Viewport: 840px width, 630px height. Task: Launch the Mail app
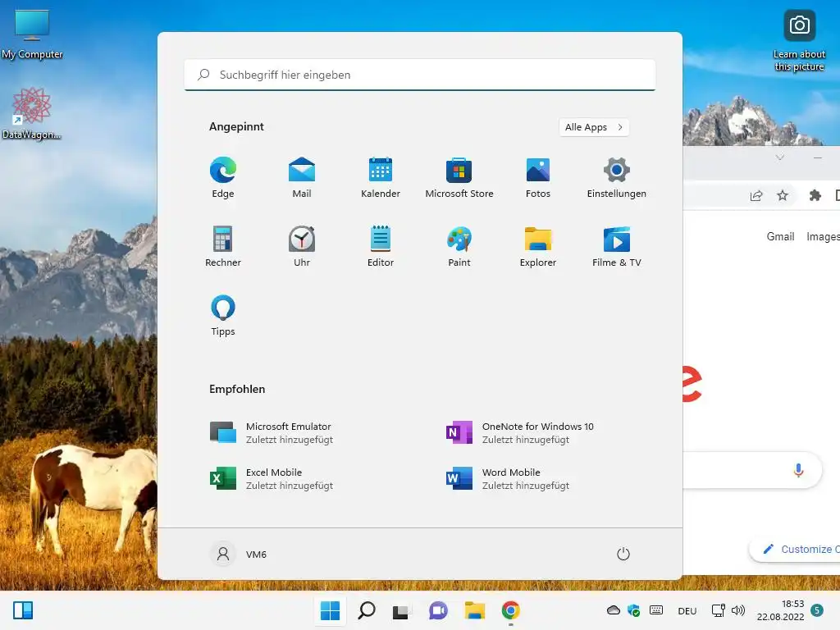[302, 178]
